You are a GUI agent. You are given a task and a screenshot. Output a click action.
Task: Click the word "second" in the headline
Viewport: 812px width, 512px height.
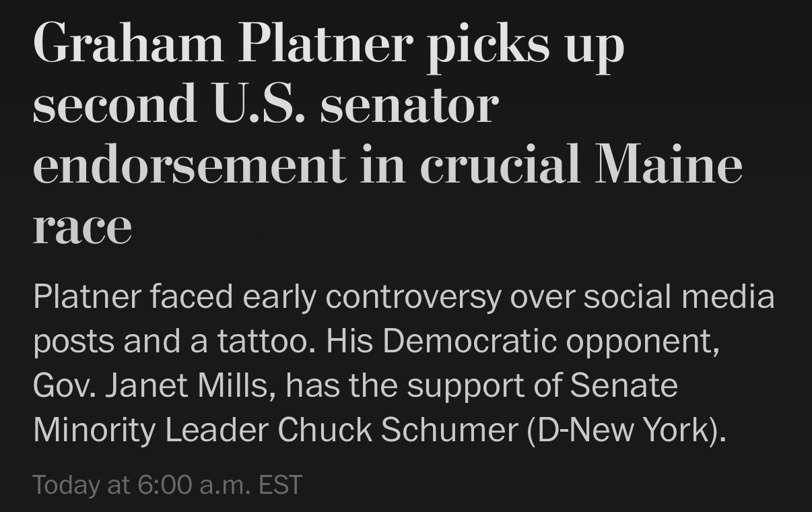(114, 104)
